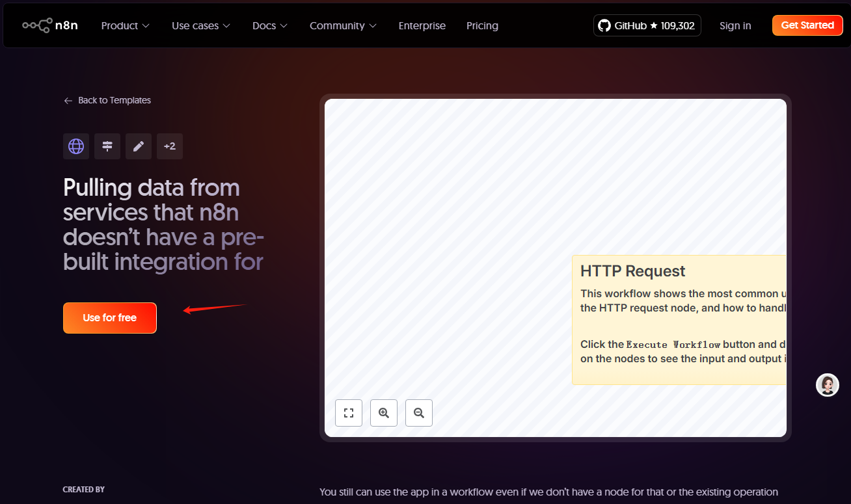Click the GitHub octocat icon
Viewport: 851px width, 504px height.
click(x=604, y=25)
